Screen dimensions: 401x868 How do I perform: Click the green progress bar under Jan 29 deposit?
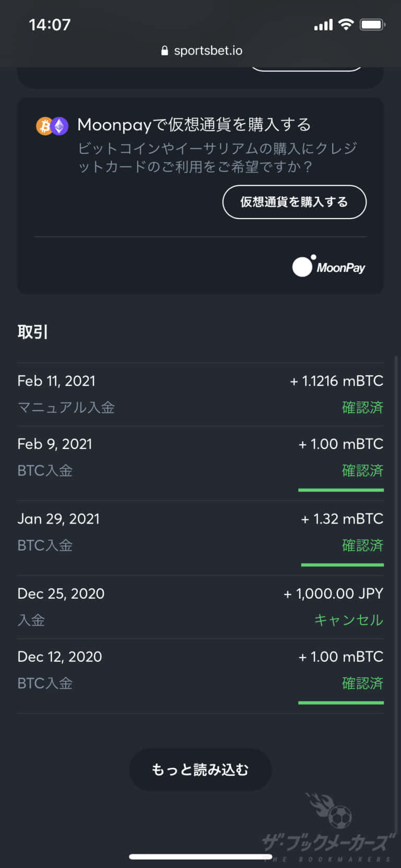pyautogui.click(x=343, y=565)
